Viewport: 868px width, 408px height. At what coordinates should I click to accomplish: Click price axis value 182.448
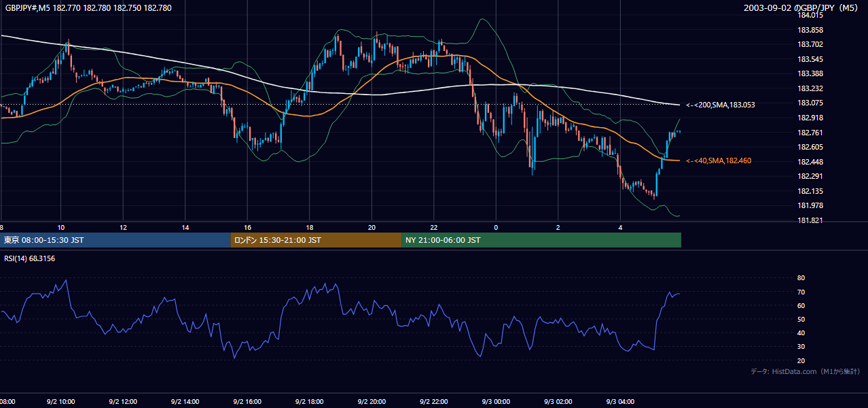click(x=810, y=162)
